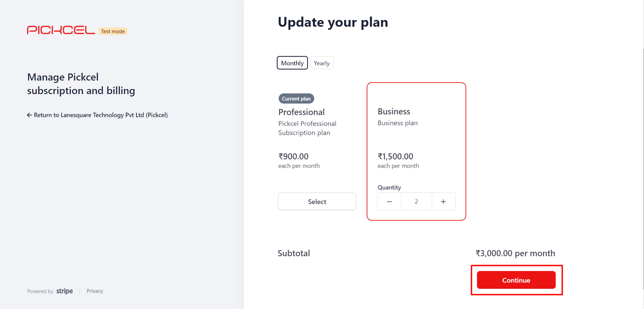Click the Pickcel logo
644x309 pixels.
(61, 30)
